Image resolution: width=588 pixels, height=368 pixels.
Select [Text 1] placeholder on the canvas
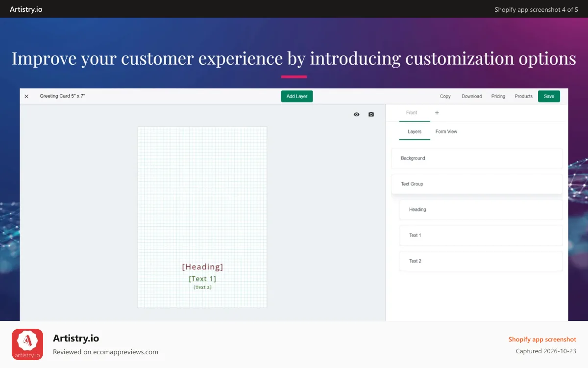tap(202, 279)
